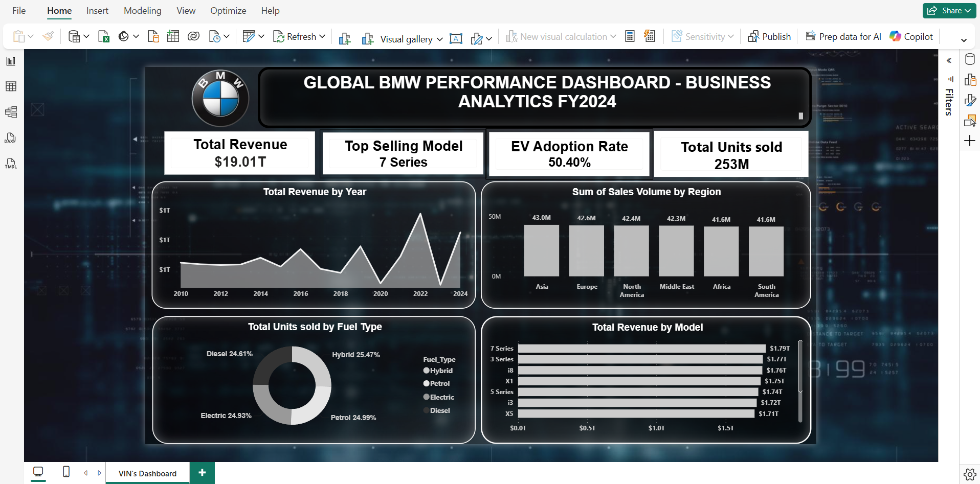
Task: Switch to desktop layout view
Action: pyautogui.click(x=38, y=472)
